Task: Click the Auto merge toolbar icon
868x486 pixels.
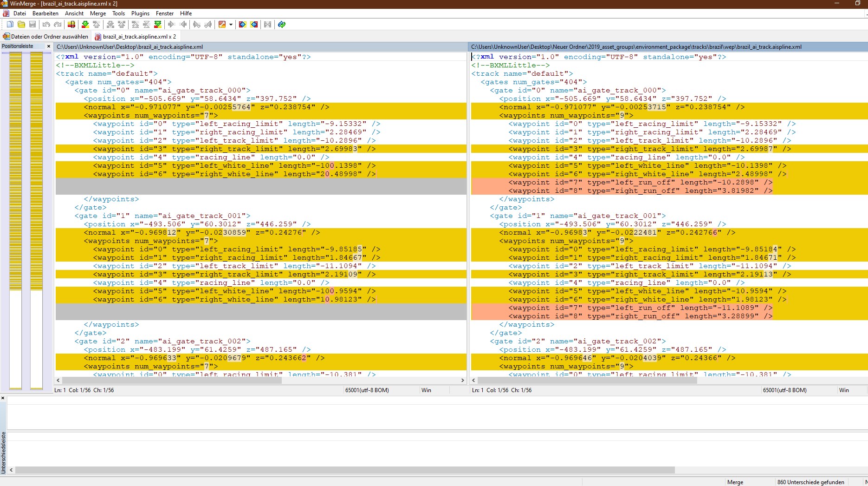Action: point(268,24)
